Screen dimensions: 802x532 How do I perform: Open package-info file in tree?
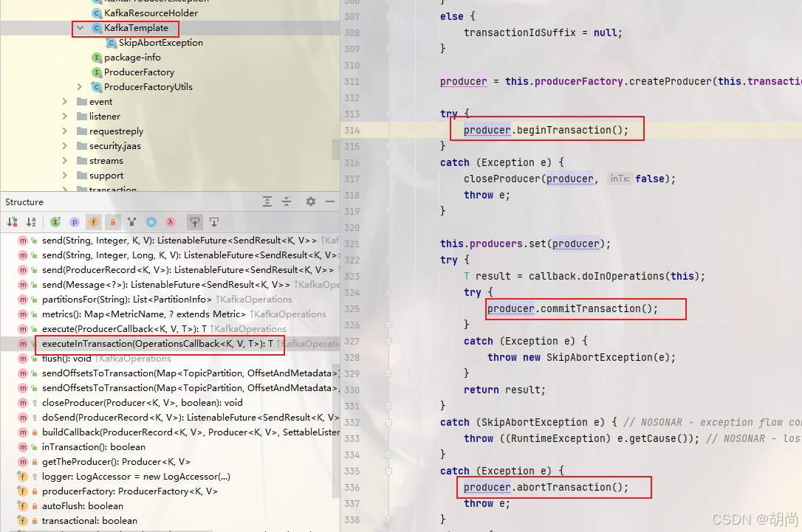132,58
